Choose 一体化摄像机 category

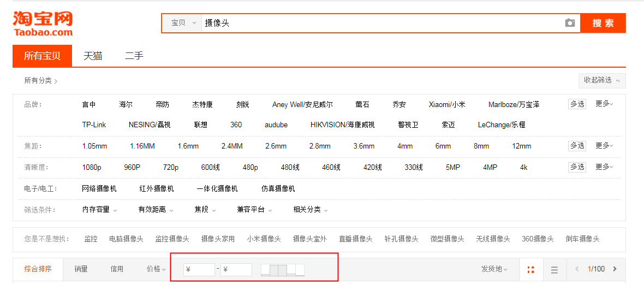click(217, 188)
